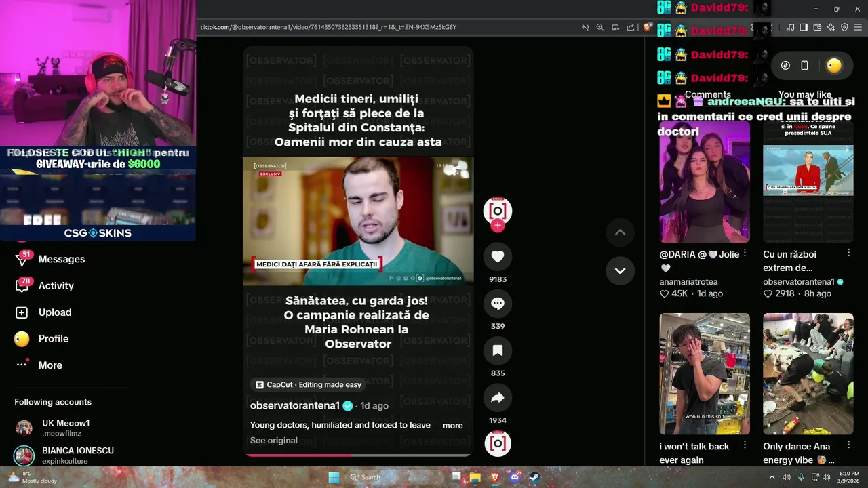Follow observatorantena1 with the red plus badge
The width and height of the screenshot is (868, 488).
click(x=498, y=226)
